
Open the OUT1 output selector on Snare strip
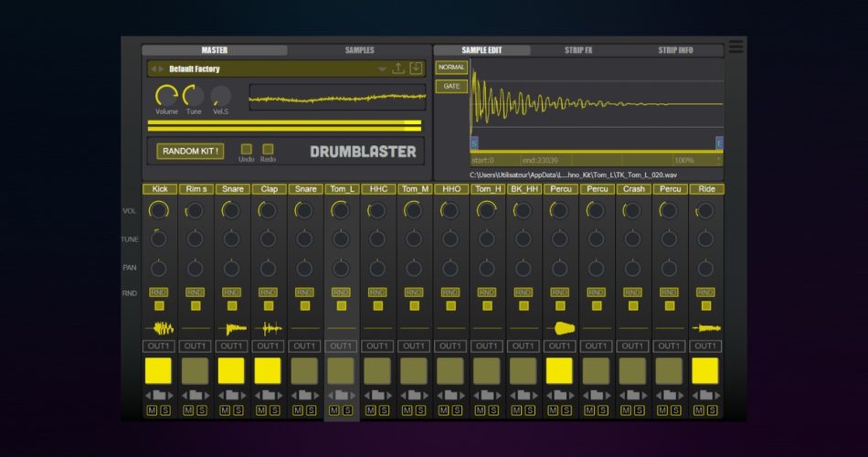[231, 346]
